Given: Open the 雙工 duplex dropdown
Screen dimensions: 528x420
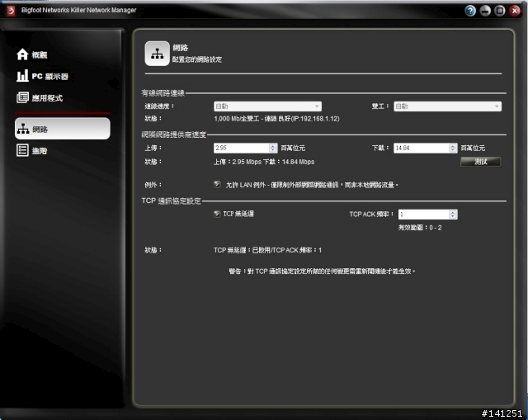Looking at the screenshot, I should pyautogui.click(x=447, y=106).
